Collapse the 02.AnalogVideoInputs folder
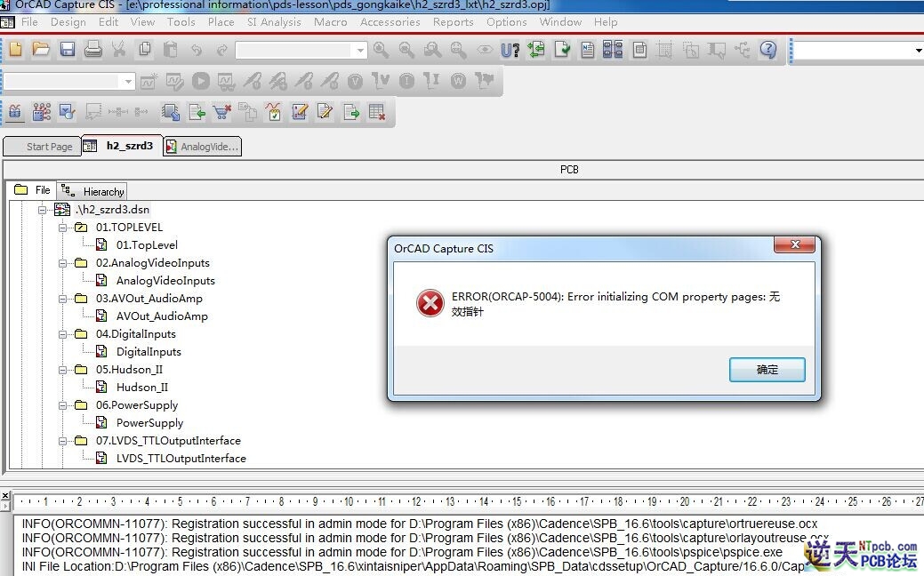 point(62,263)
